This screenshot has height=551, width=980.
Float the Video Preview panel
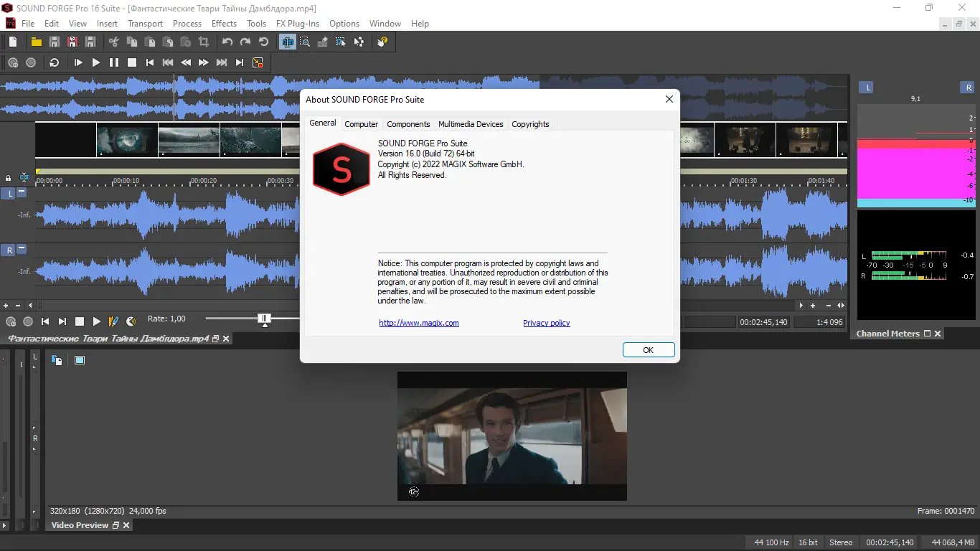click(x=116, y=525)
